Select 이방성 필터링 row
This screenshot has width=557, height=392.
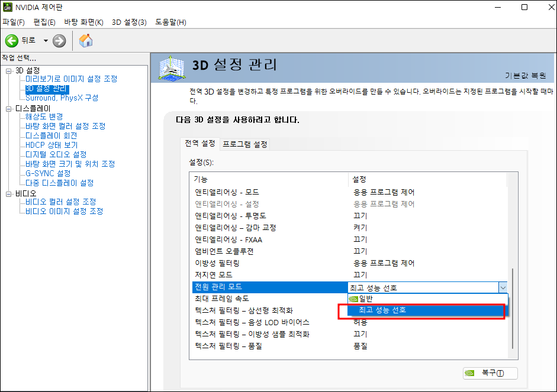[350, 263]
